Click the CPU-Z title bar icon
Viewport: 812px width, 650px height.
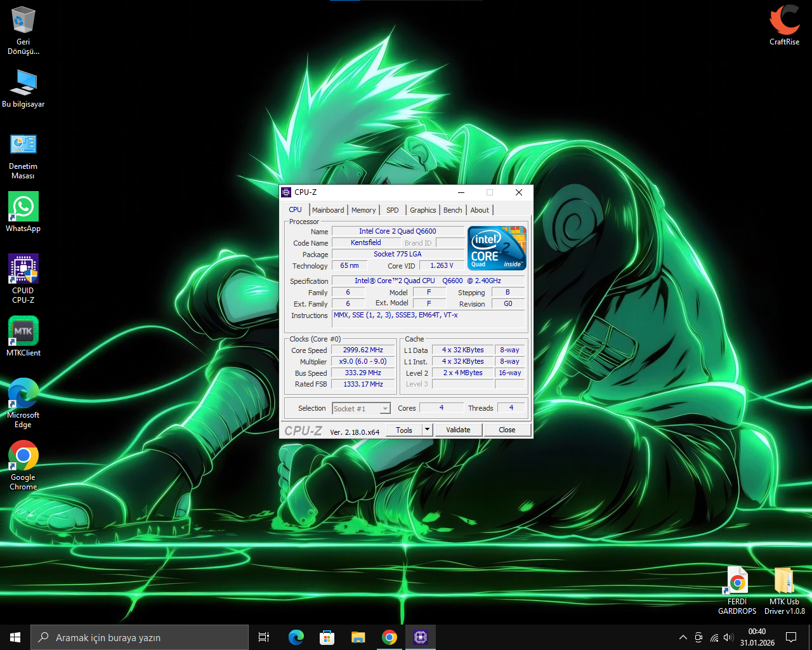point(286,192)
